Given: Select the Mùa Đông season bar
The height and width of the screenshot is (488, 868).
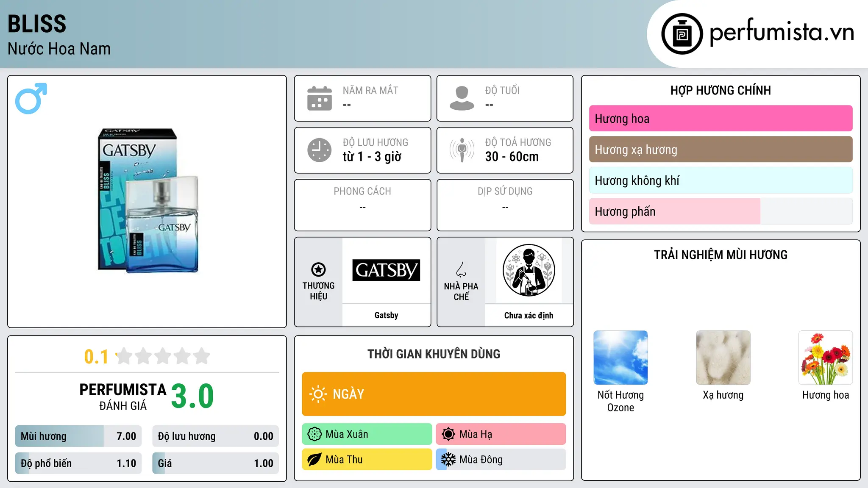Looking at the screenshot, I should [x=501, y=460].
